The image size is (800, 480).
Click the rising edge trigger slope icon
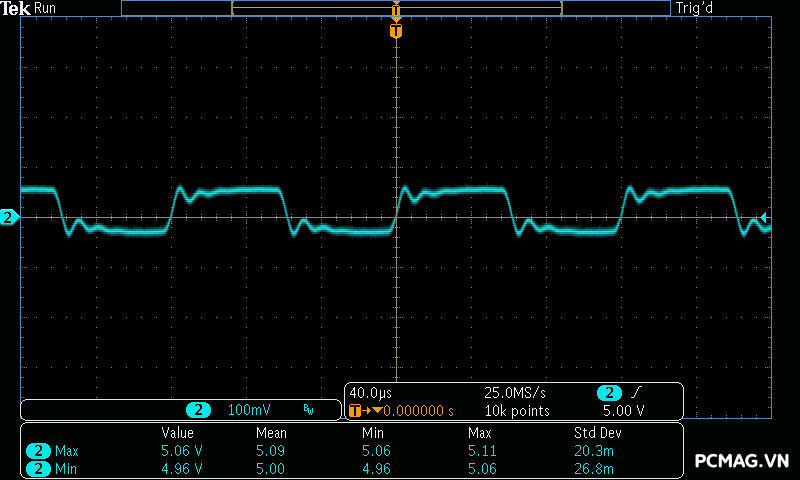tap(639, 393)
